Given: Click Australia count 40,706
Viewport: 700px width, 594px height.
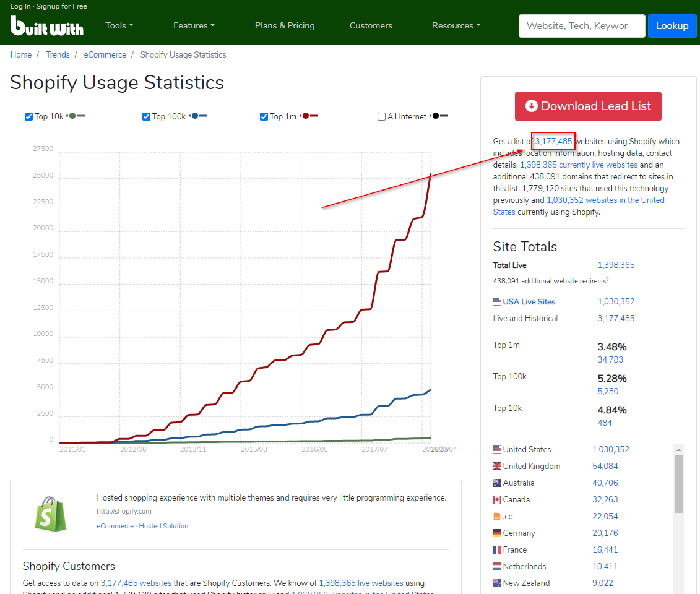Looking at the screenshot, I should click(605, 483).
